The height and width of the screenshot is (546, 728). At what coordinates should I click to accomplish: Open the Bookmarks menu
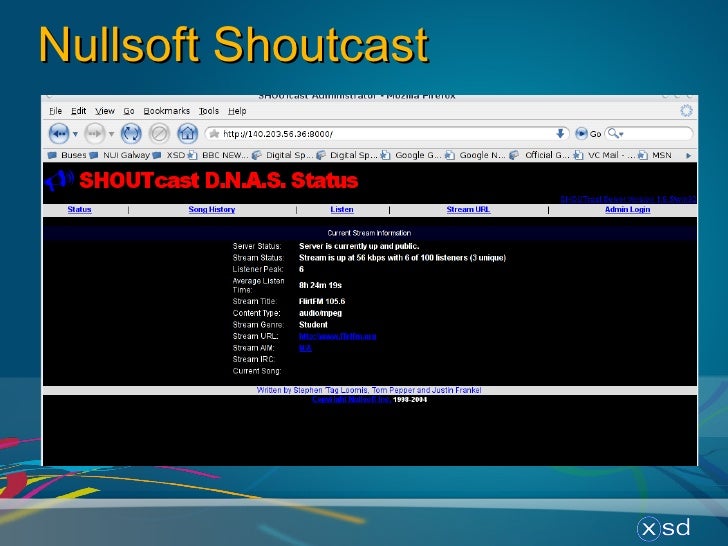click(166, 111)
